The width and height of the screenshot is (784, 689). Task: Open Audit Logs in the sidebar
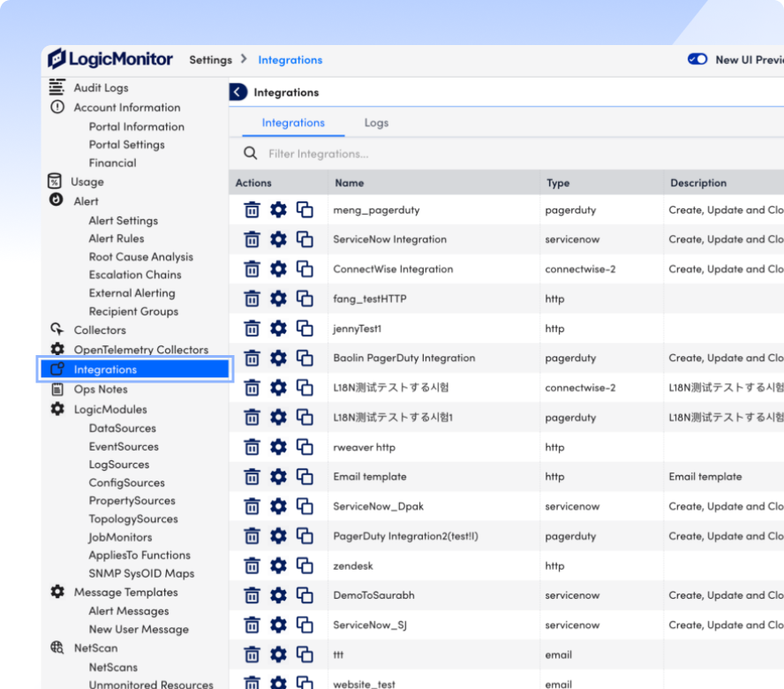pyautogui.click(x=101, y=87)
